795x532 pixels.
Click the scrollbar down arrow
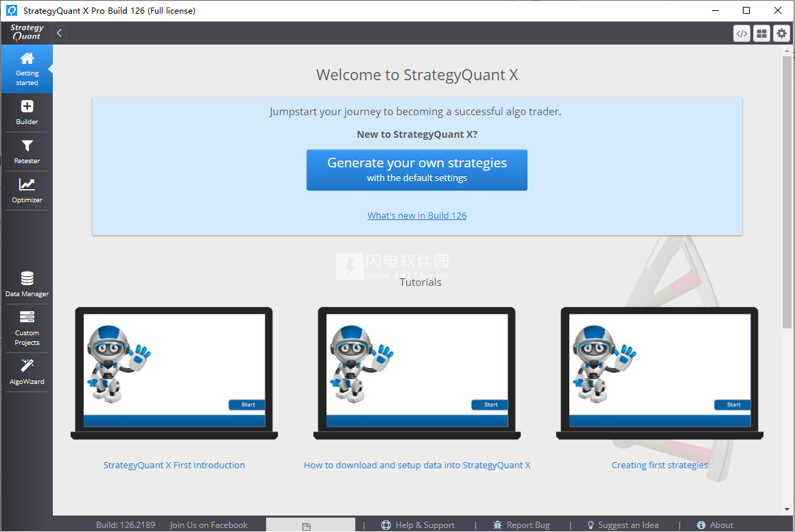click(x=787, y=509)
